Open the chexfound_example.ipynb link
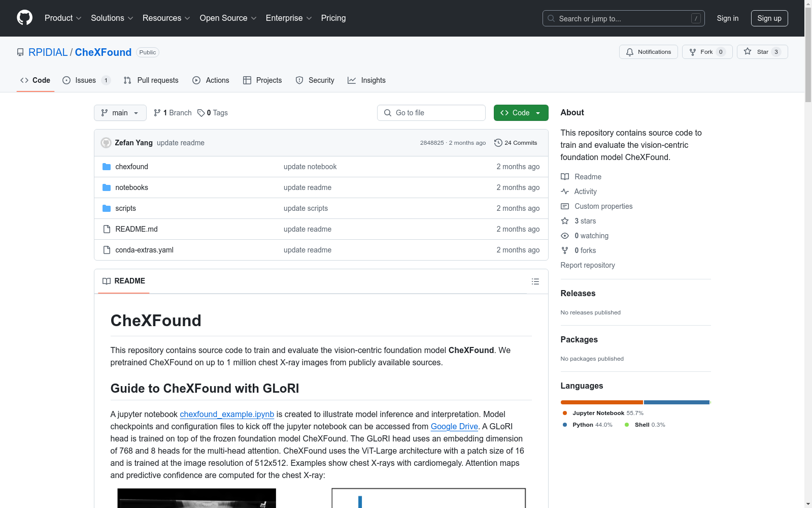812x508 pixels. 227,414
